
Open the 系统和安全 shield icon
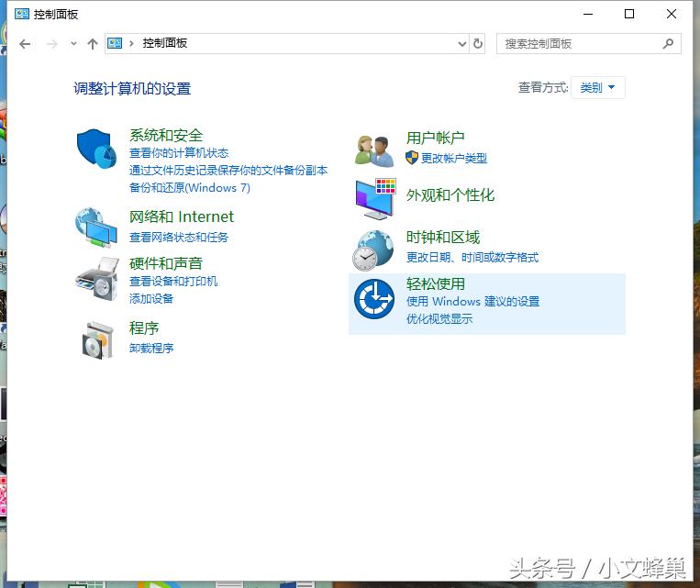coord(96,150)
